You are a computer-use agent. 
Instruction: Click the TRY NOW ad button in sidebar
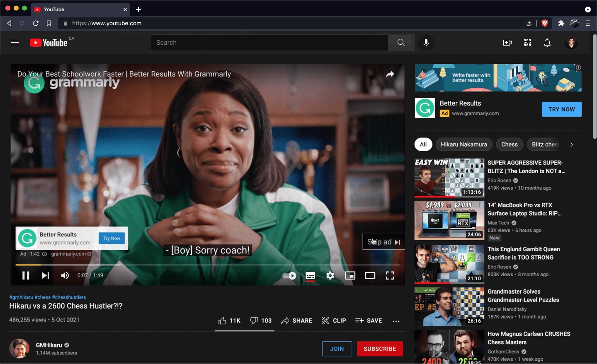(x=561, y=109)
